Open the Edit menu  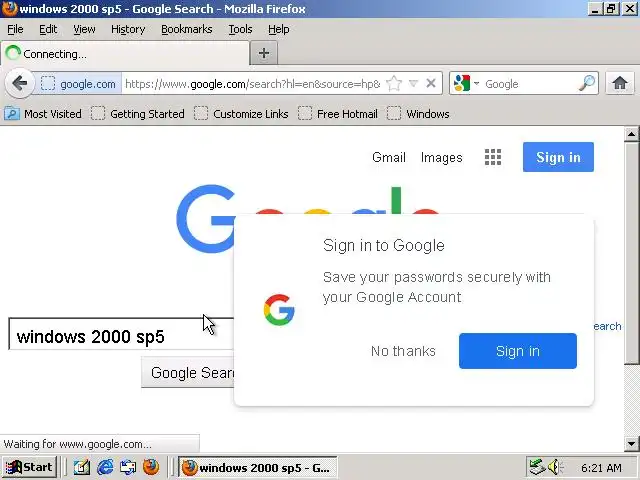pos(48,29)
